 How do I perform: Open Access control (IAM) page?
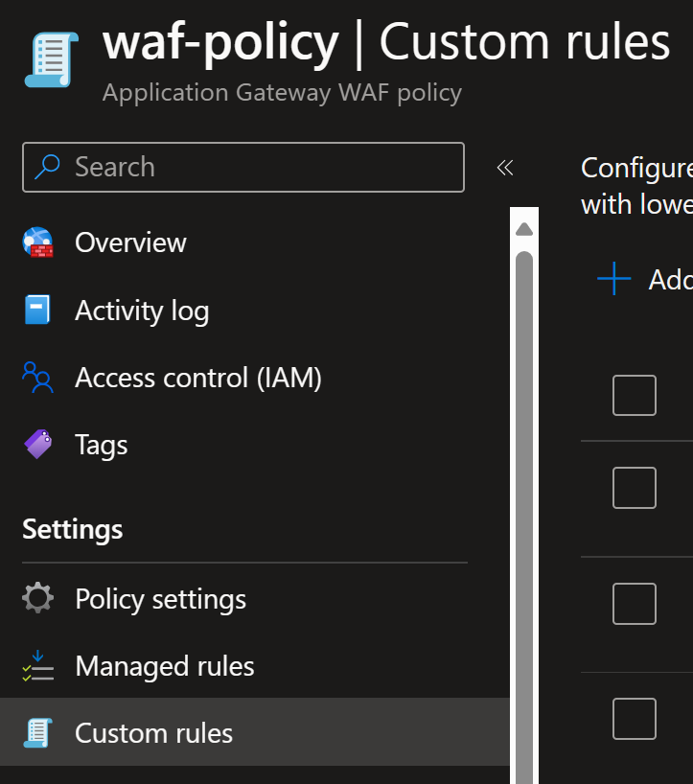click(197, 379)
